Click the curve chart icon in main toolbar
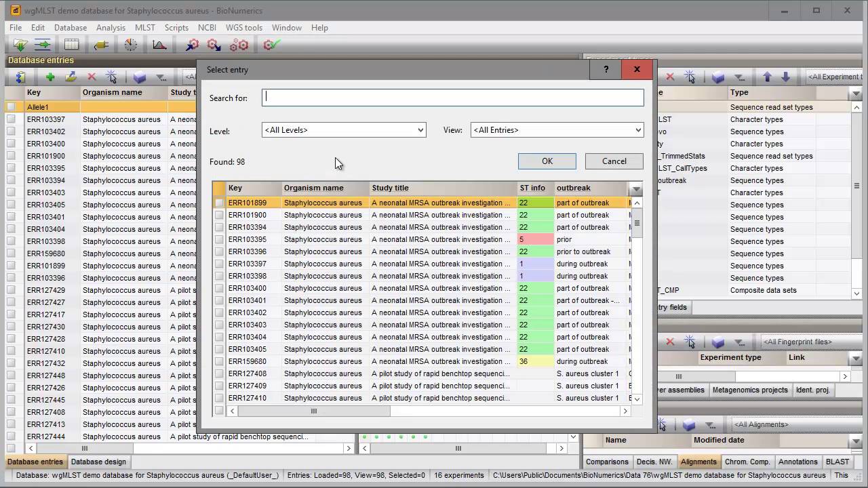Viewport: 868px width, 488px height. (159, 45)
